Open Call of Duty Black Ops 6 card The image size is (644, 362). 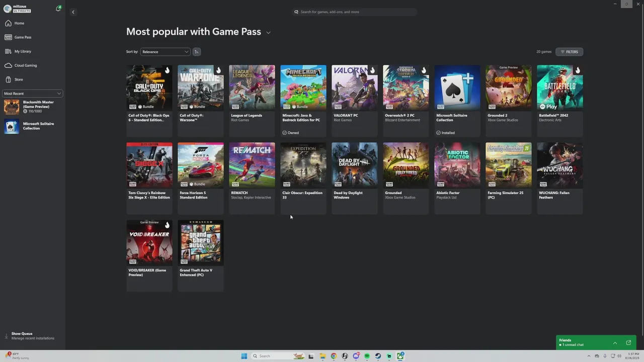point(149,101)
